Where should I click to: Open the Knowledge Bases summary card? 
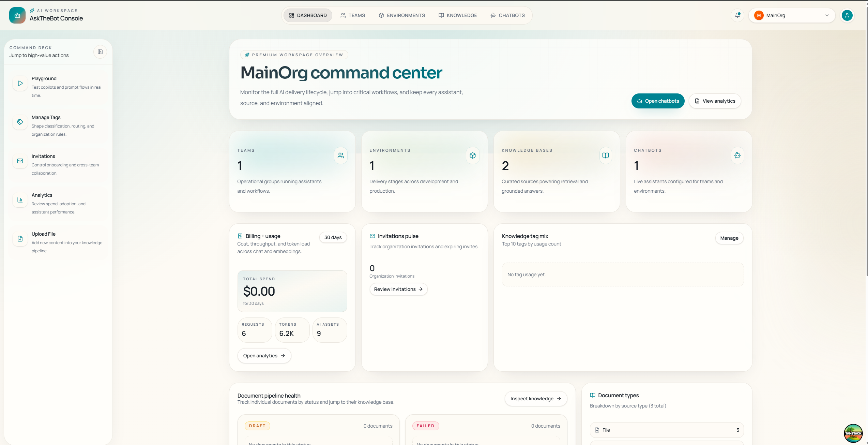point(557,172)
